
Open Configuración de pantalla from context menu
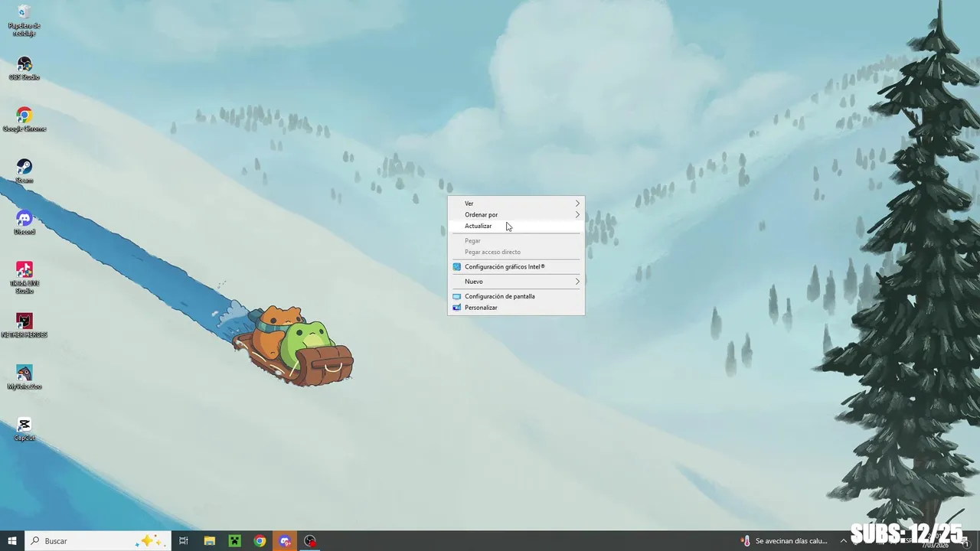(x=516, y=296)
